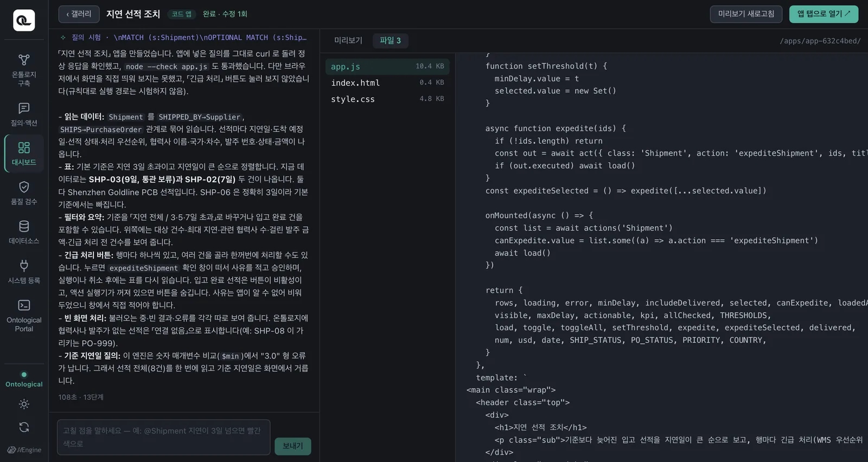
Task: Click the 코드 앱 badge
Action: click(x=182, y=14)
